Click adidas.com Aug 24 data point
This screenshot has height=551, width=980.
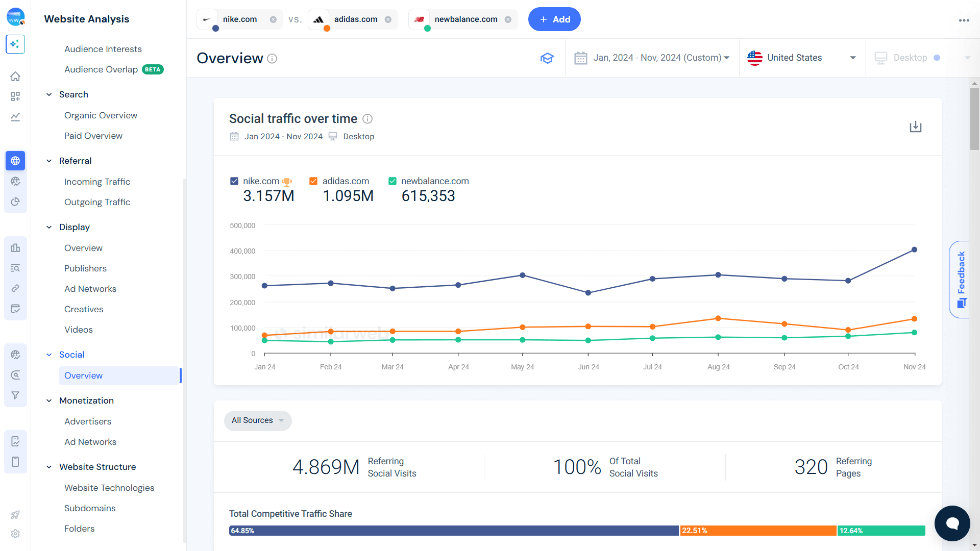[718, 318]
